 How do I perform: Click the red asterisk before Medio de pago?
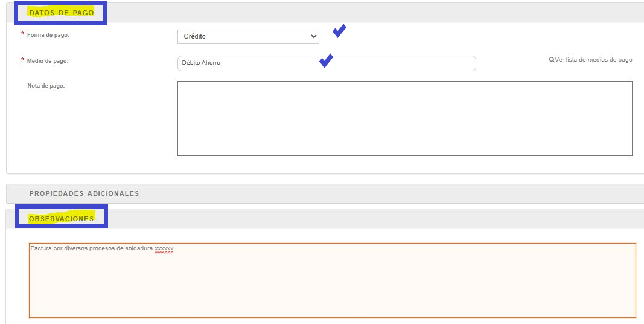[22, 60]
